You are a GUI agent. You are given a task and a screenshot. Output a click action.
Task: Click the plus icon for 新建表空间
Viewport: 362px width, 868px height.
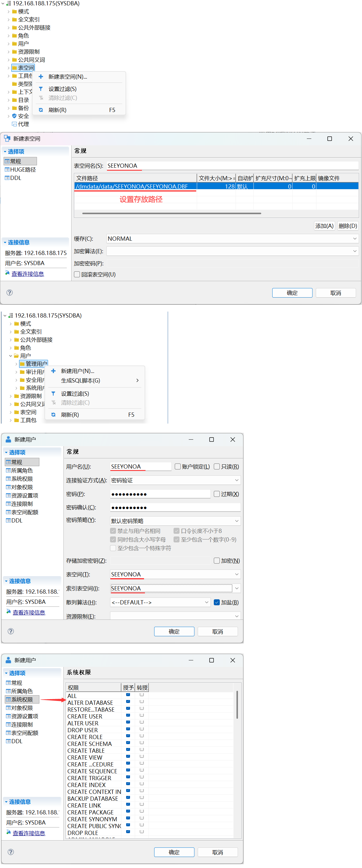[41, 77]
